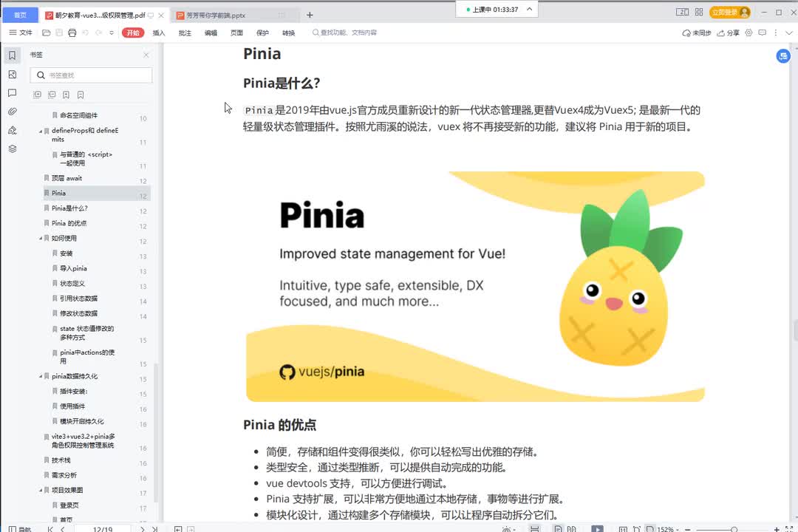The image size is (798, 532).
Task: Open the signature pen icon in left sidebar
Action: [13, 130]
